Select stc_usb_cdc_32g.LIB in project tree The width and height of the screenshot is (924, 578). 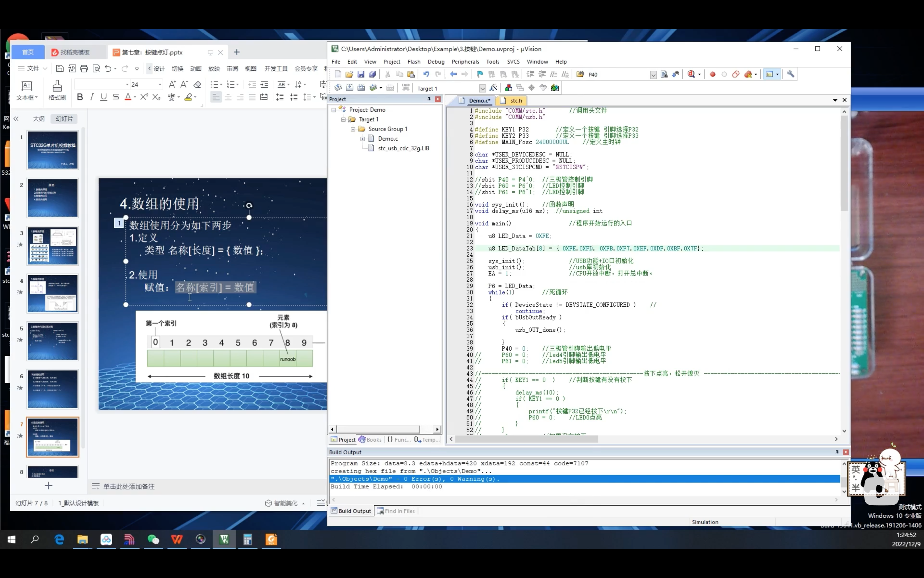pos(403,148)
